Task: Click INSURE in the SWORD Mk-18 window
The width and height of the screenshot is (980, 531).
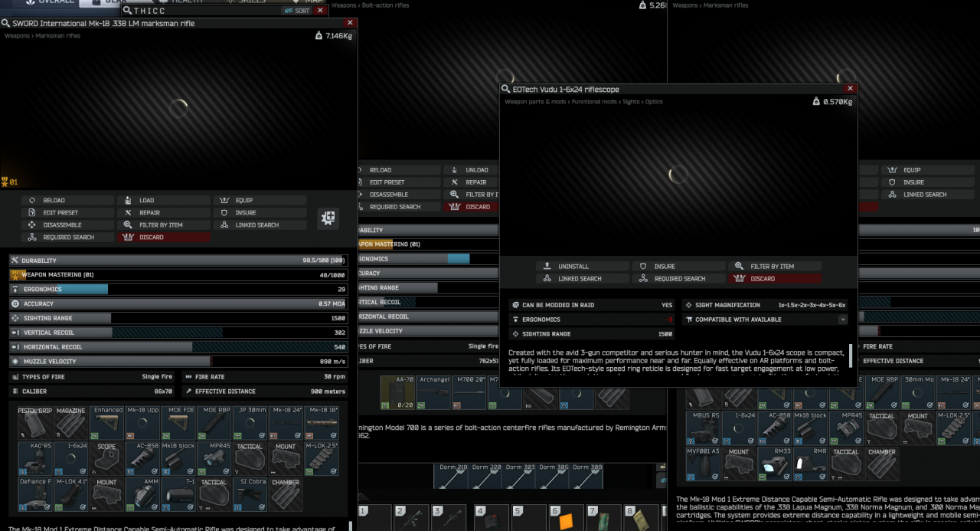Action: pos(260,213)
